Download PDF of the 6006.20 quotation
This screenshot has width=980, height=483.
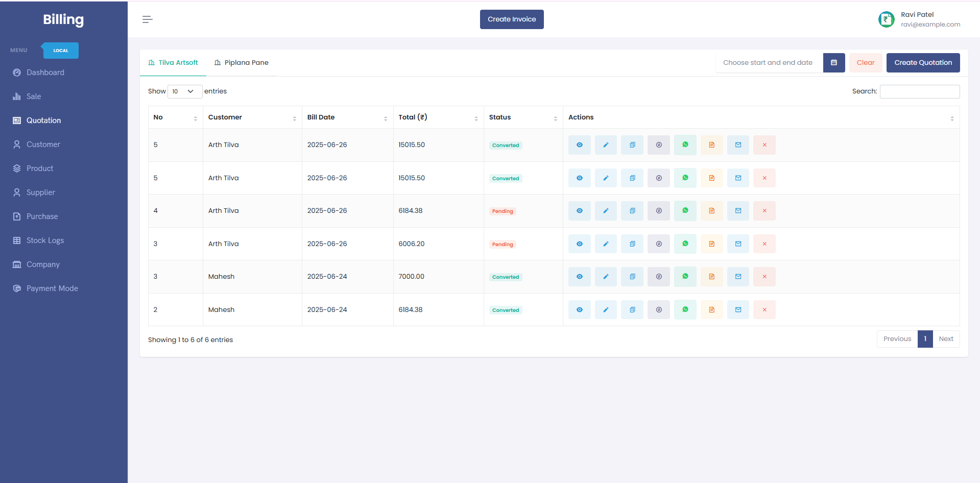[711, 244]
